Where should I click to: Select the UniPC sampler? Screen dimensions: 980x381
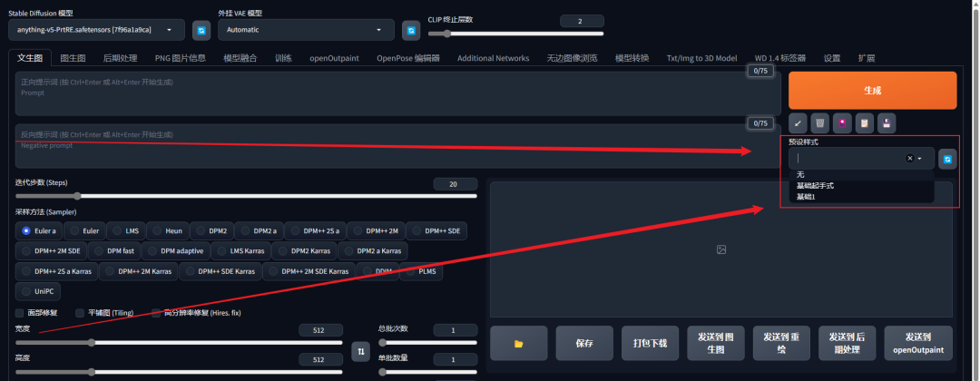tap(38, 292)
